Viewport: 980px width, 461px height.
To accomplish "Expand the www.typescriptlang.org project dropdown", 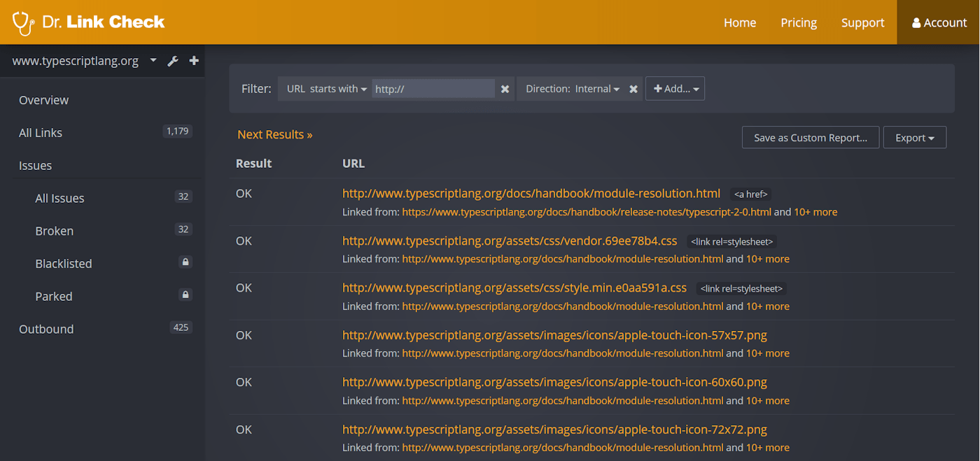I will [153, 61].
